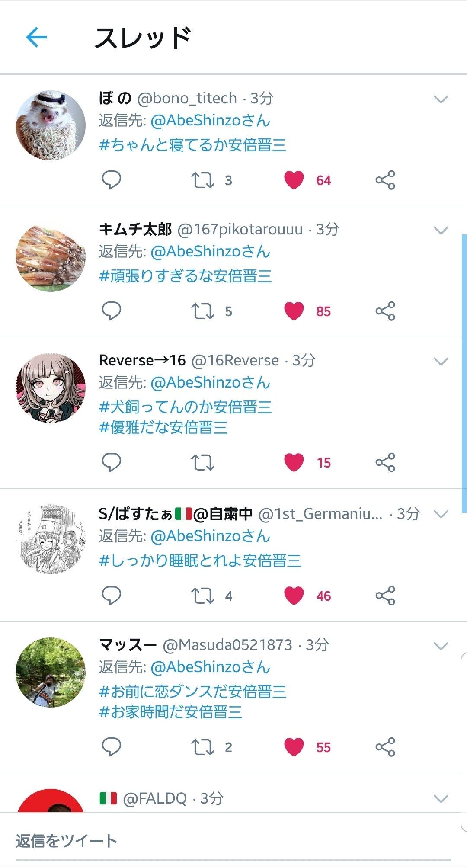467x868 pixels.
Task: View ぼの's hedgehog profile picture
Action: pos(51,125)
